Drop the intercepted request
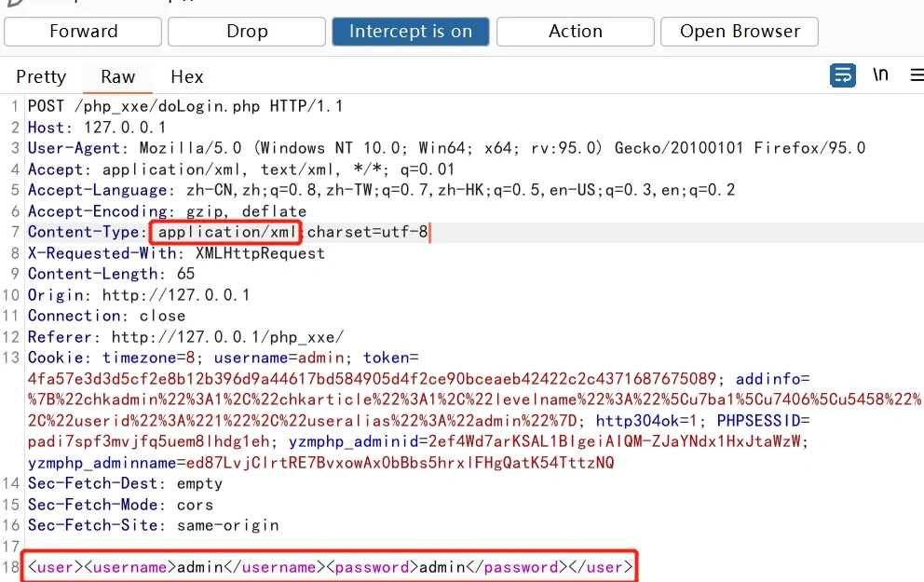Screen dimensions: 924x582 [247, 32]
